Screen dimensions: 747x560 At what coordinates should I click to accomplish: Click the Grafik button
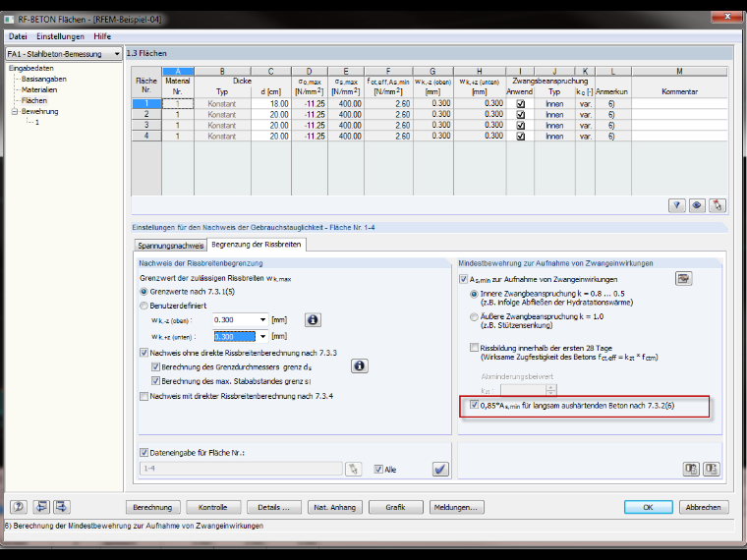pyautogui.click(x=395, y=507)
